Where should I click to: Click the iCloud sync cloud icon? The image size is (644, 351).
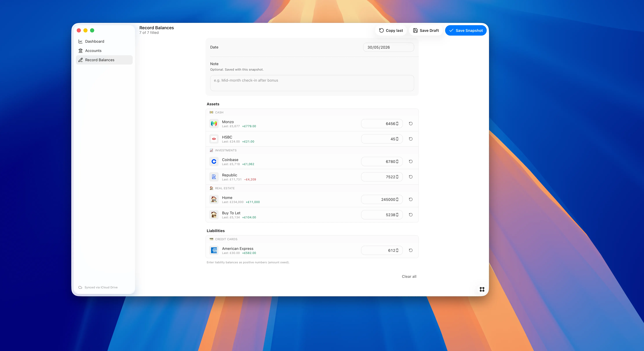(x=80, y=287)
